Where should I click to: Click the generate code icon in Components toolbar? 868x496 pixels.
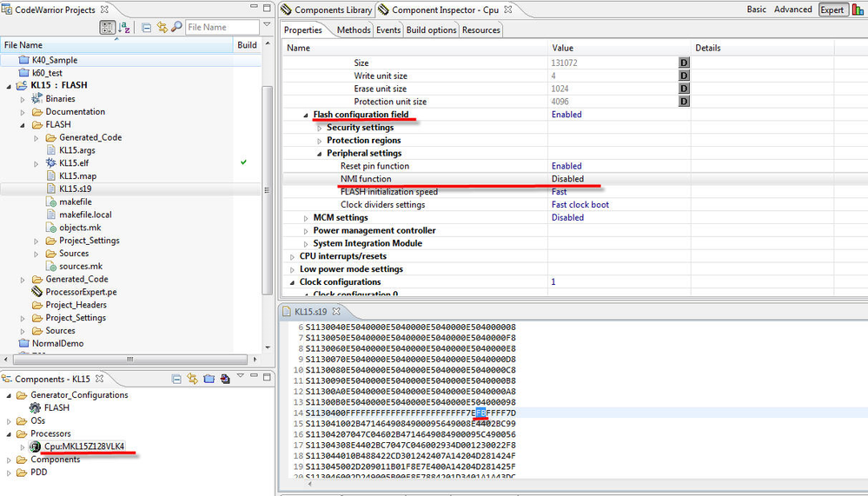tap(225, 379)
